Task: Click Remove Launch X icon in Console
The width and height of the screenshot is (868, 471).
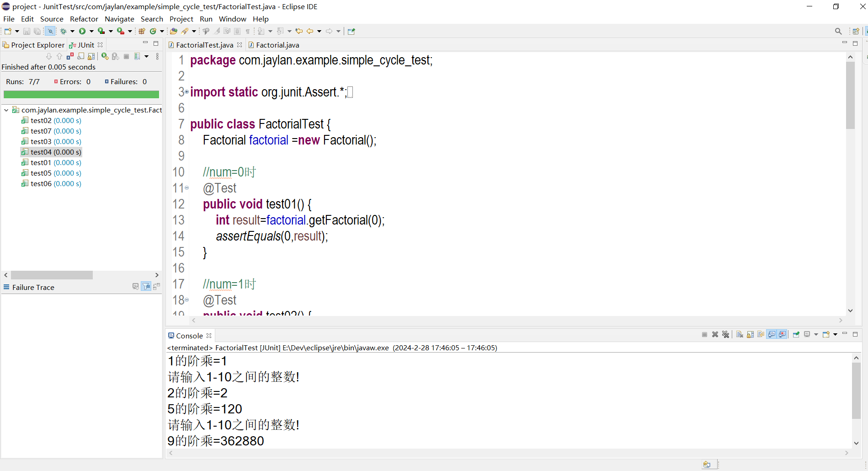Action: 715,334
